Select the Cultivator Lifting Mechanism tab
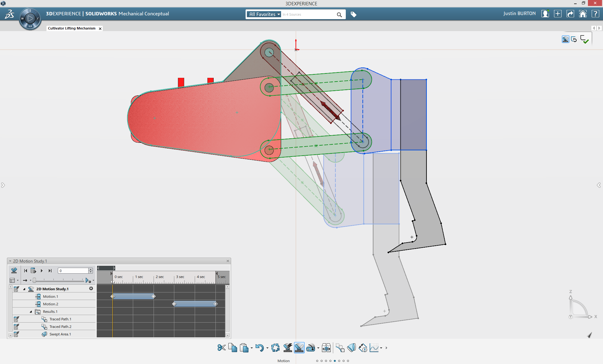Image resolution: width=603 pixels, height=364 pixels. pos(72,28)
